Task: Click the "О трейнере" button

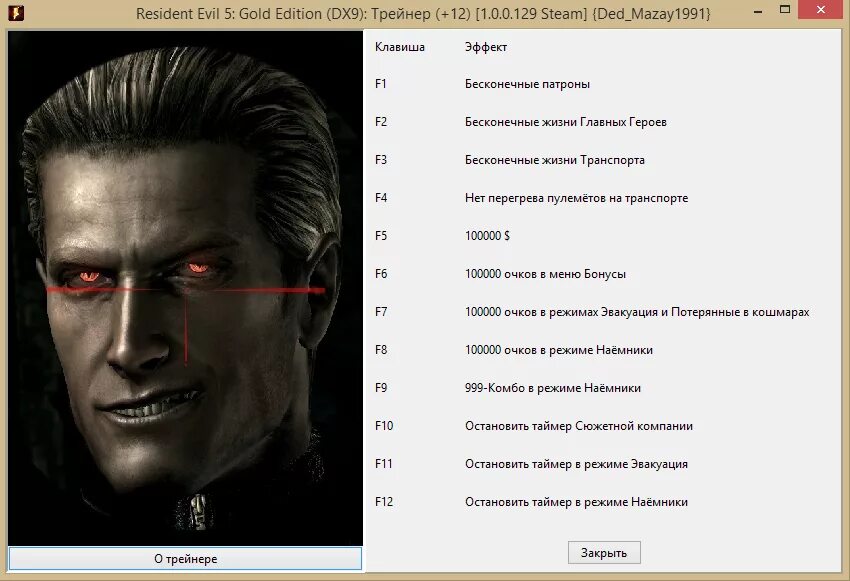Action: point(185,559)
